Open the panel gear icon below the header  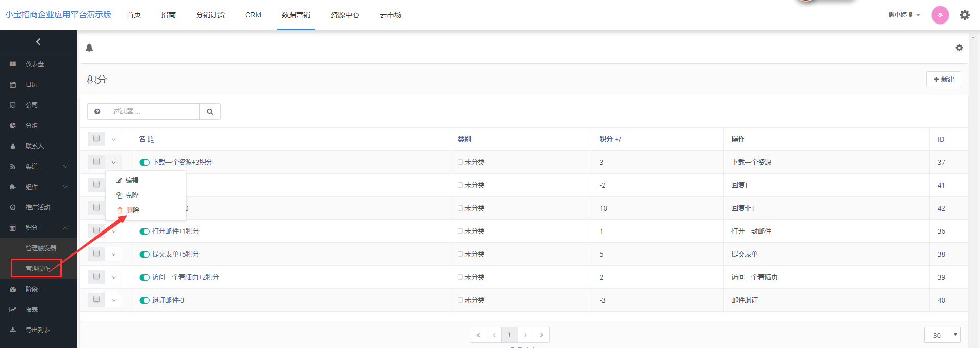(x=959, y=48)
